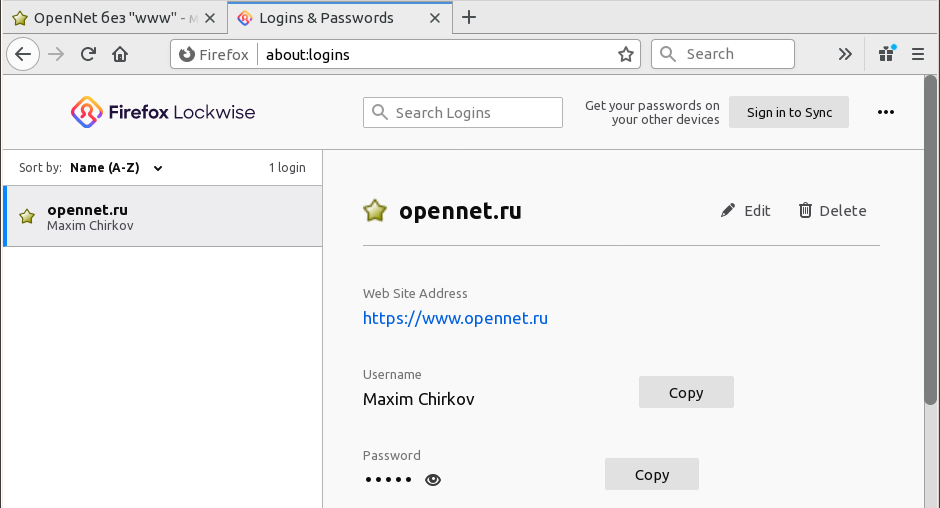Delete the opennet.ru login
This screenshot has height=508, width=940.
[832, 210]
